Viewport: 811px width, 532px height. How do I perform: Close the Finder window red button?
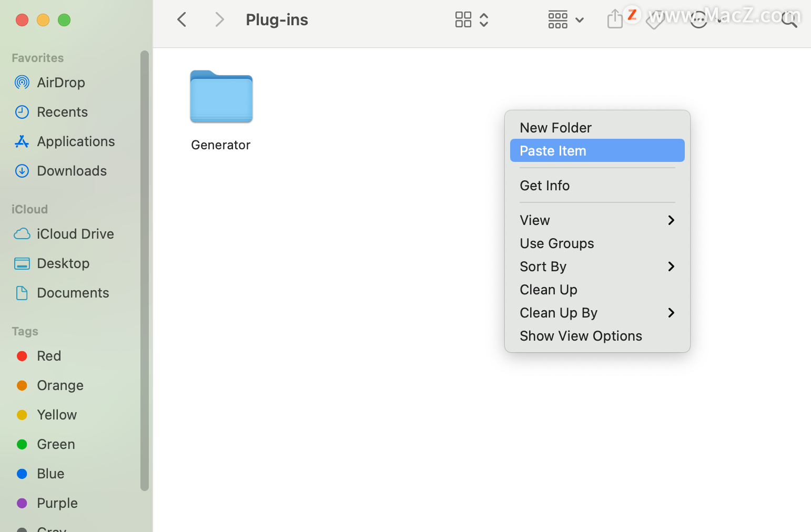[22, 20]
